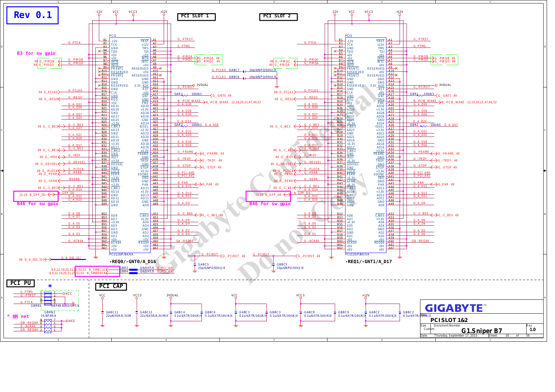
Task: Click the "PCI PU" section heading
Action: [20, 283]
